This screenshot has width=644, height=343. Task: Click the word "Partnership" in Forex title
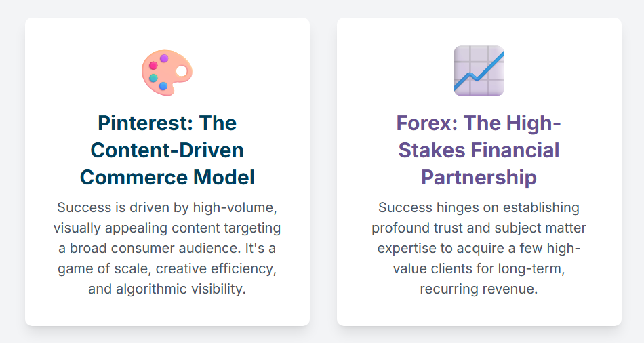479,178
